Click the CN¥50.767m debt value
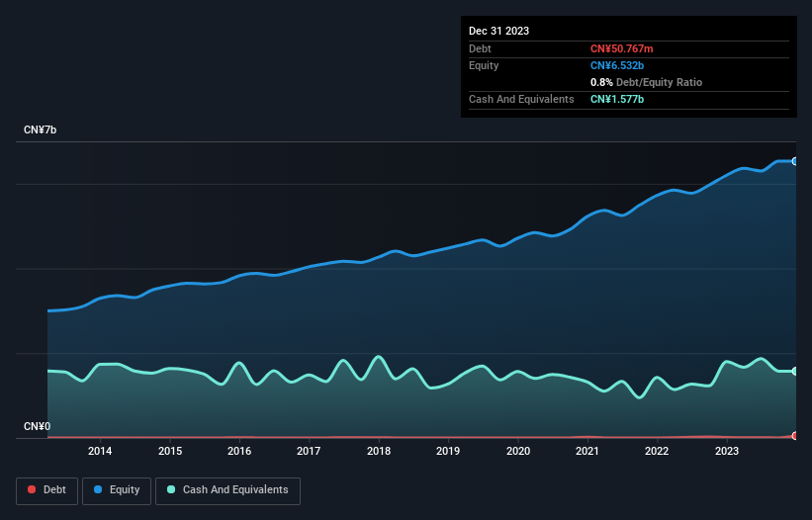812x520 pixels. (x=621, y=48)
